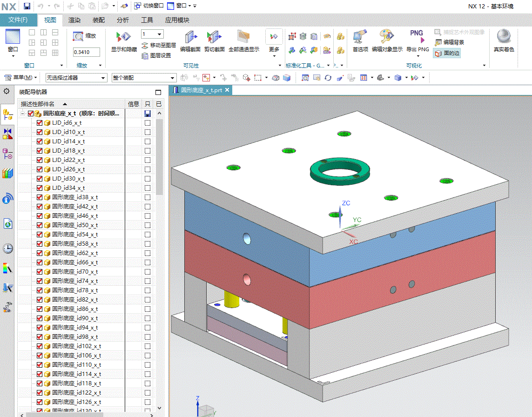The width and height of the screenshot is (532, 417).
Task: Click navigator settings gear icon
Action: (7, 91)
